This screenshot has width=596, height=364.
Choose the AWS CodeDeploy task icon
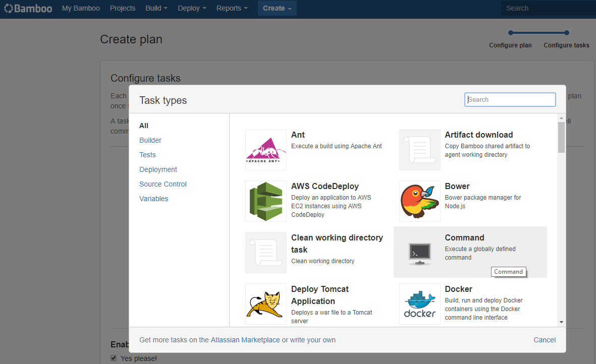tap(265, 201)
